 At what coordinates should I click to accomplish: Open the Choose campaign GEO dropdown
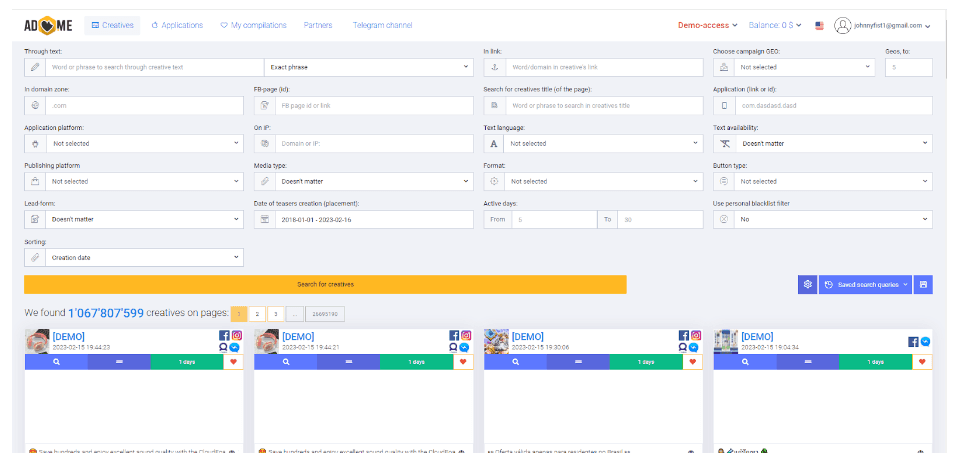click(804, 67)
